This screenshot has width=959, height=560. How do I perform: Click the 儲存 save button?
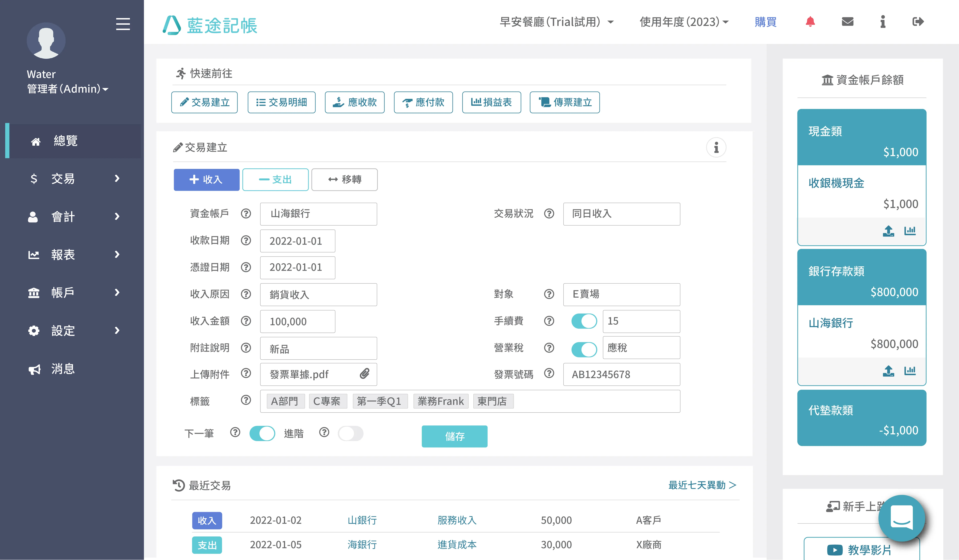click(x=454, y=436)
